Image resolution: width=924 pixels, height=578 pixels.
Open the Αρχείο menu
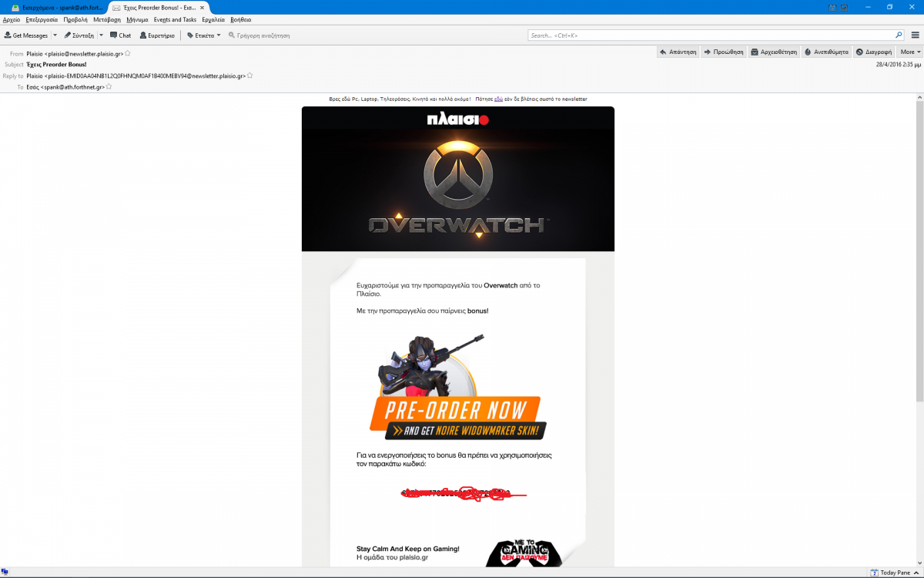click(12, 19)
